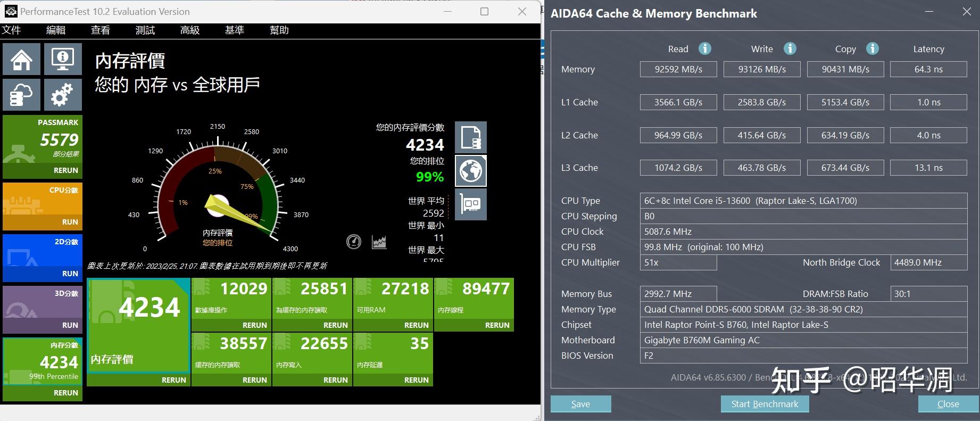Click the L3 Cache Latency 13.1 ns field
Screen dimensions: 980x421
928,168
